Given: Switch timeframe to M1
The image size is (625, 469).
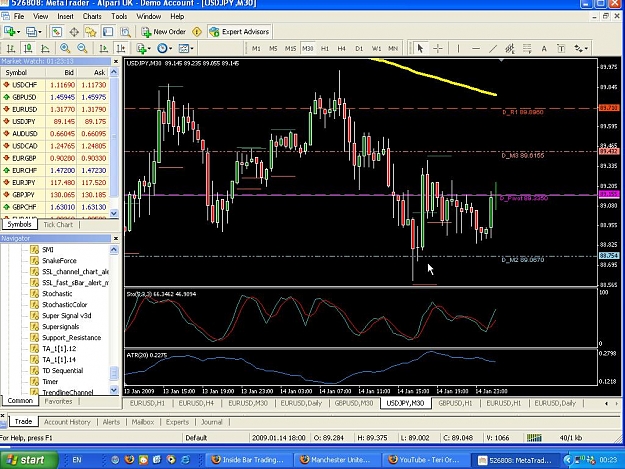Looking at the screenshot, I should [x=256, y=49].
